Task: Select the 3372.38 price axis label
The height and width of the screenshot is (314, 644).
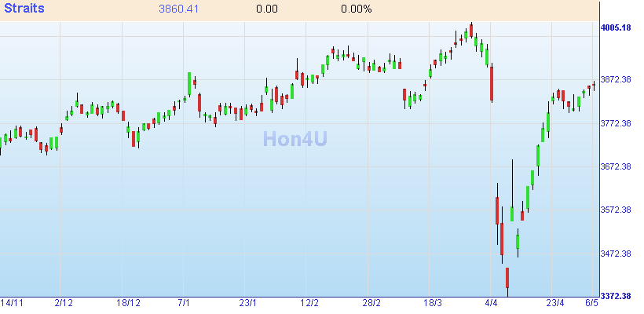Action: coord(616,296)
